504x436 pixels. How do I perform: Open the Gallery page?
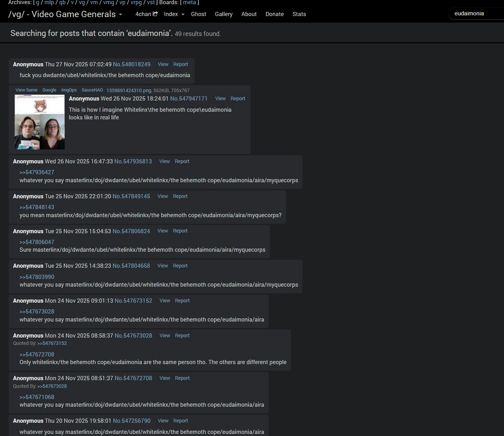(224, 14)
